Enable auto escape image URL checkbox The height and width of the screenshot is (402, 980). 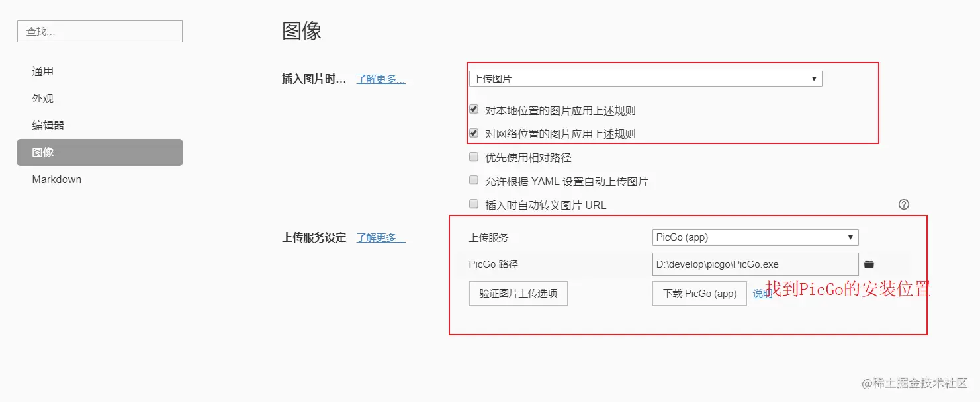coord(474,204)
